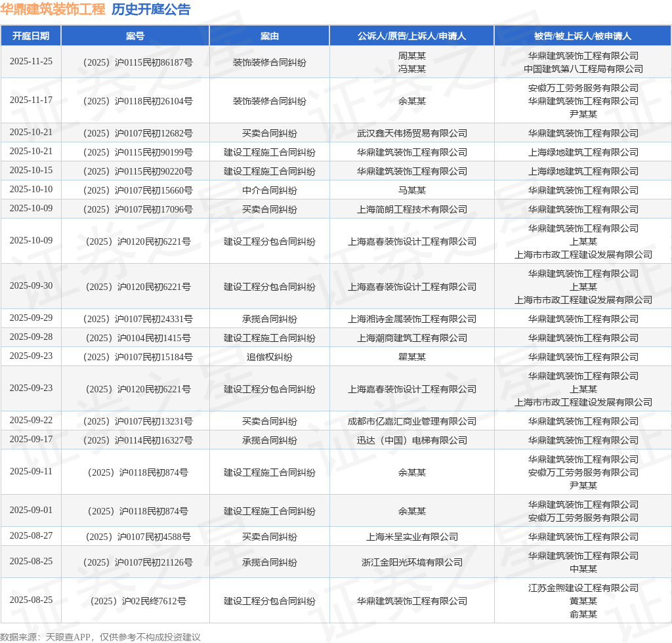Click the 案由 column header
Screen dimensions: 672x643
[269, 35]
